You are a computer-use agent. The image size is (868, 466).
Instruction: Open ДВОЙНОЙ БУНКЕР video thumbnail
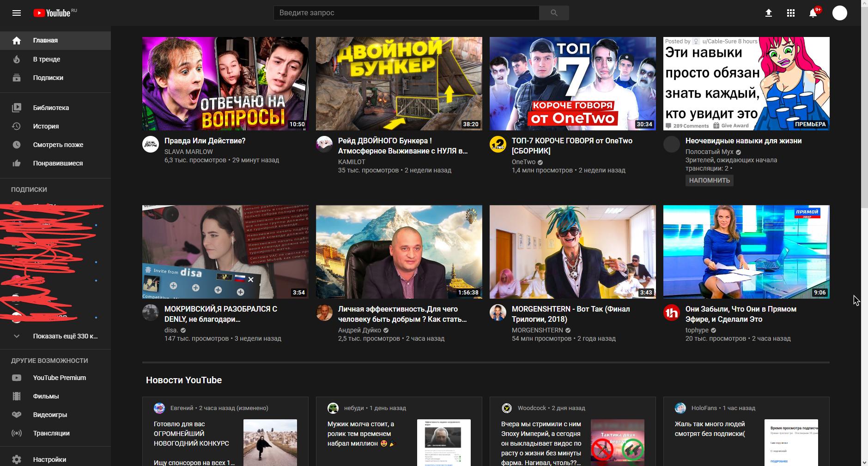pos(399,84)
